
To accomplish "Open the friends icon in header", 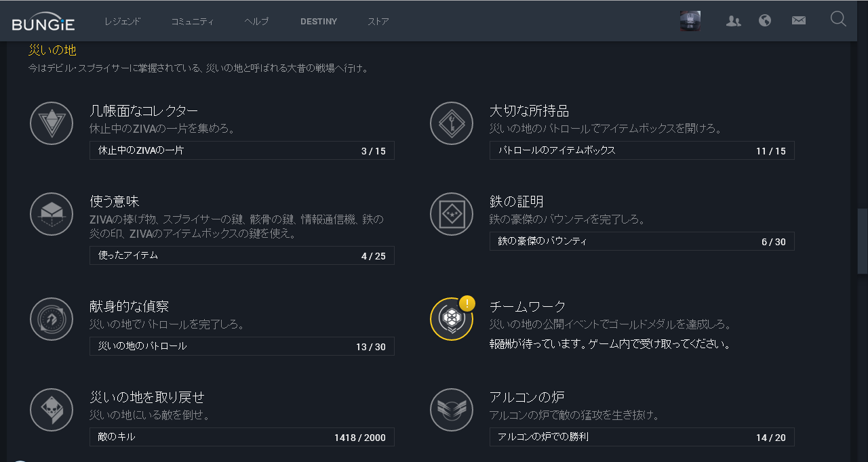I will click(733, 21).
